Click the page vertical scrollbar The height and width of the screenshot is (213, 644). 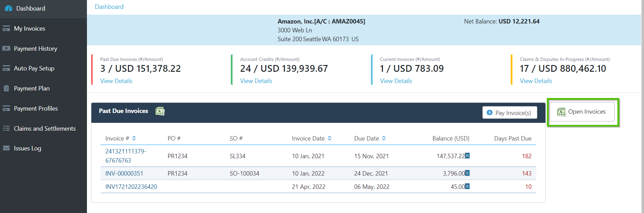tap(642, 106)
